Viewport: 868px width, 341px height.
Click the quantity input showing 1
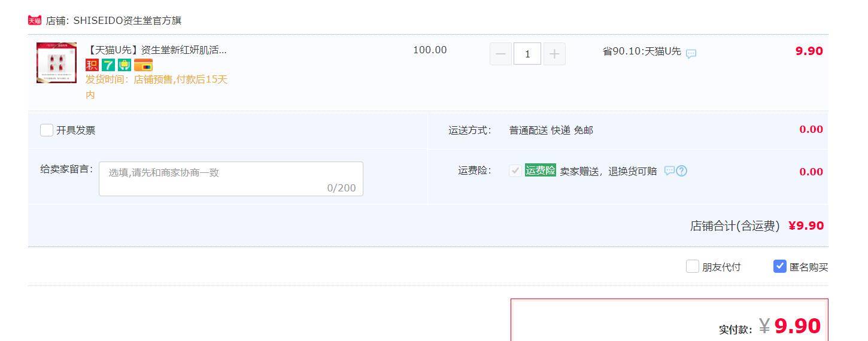click(527, 54)
